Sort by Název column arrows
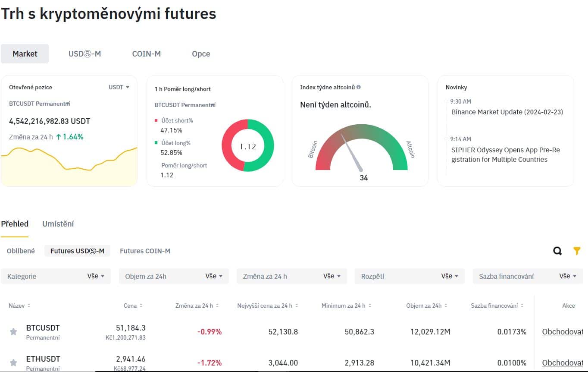588x372 pixels. (29, 306)
